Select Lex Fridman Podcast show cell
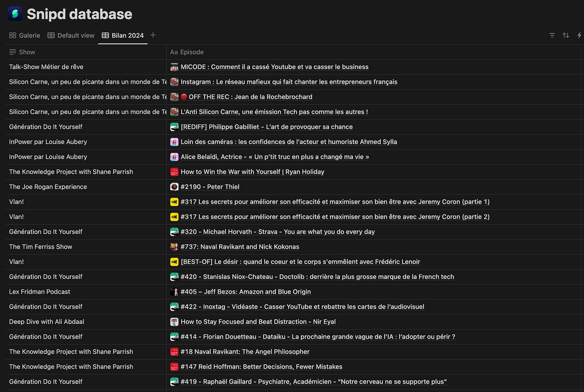The image size is (584, 392). pyautogui.click(x=86, y=292)
